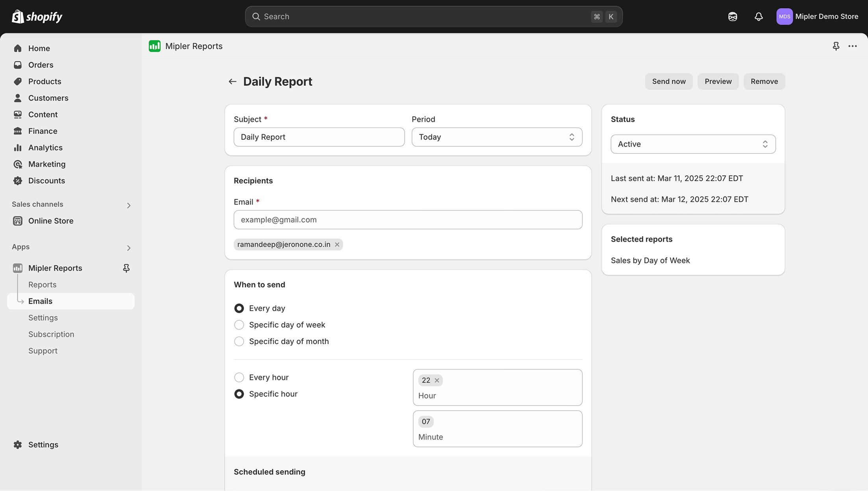Open the Status dropdown showing Active
868x491 pixels.
(693, 144)
